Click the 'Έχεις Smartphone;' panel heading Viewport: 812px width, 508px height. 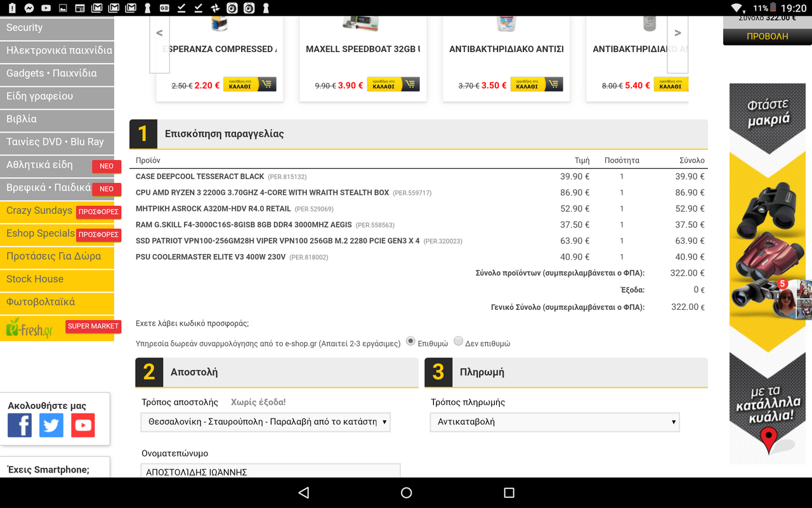point(48,470)
